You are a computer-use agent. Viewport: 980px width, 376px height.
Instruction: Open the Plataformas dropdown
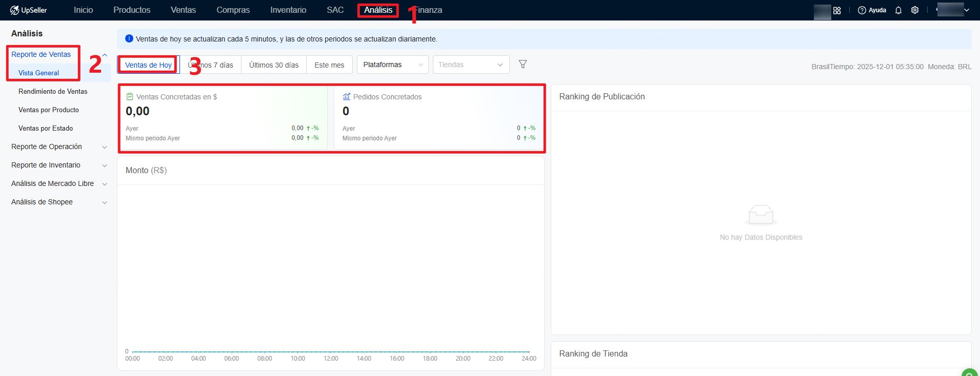(392, 65)
